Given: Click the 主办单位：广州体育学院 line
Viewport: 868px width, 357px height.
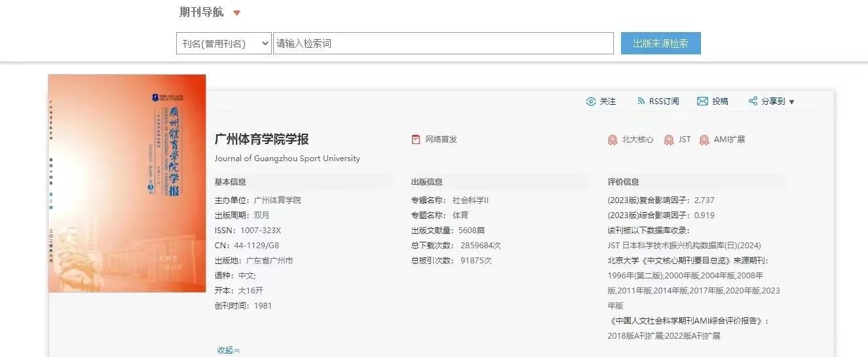Looking at the screenshot, I should (258, 200).
